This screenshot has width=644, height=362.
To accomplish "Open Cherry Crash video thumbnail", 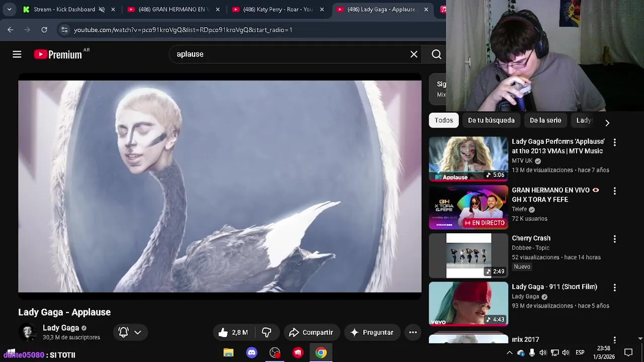I will click(468, 255).
